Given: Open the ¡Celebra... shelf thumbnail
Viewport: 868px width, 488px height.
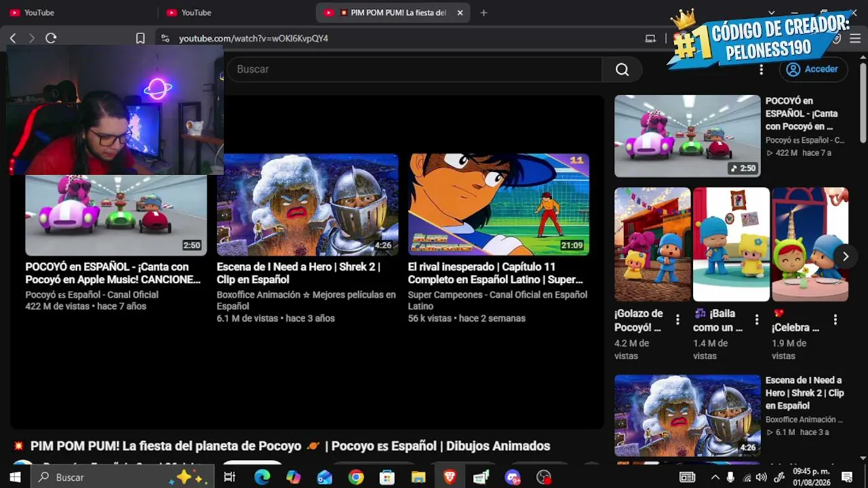Looking at the screenshot, I should (810, 244).
